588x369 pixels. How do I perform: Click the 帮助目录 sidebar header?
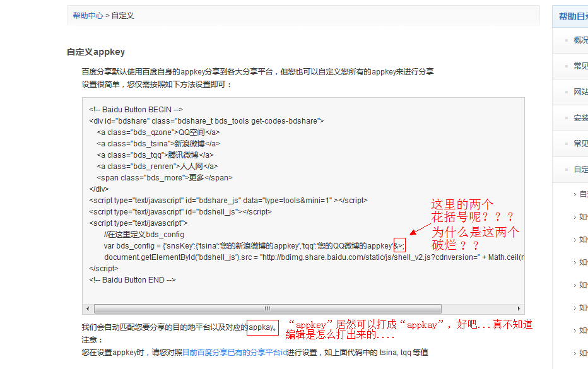(573, 16)
